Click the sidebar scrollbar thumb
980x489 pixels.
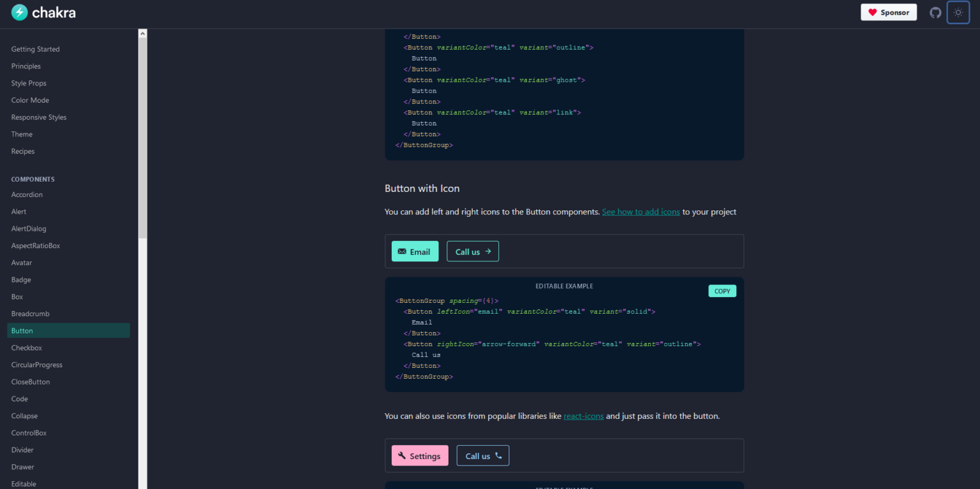coord(142,137)
